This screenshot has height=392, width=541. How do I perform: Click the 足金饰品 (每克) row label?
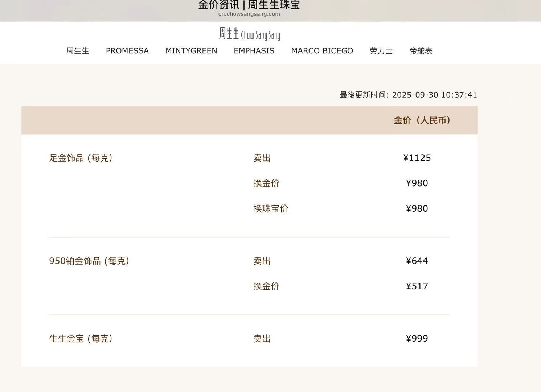81,158
